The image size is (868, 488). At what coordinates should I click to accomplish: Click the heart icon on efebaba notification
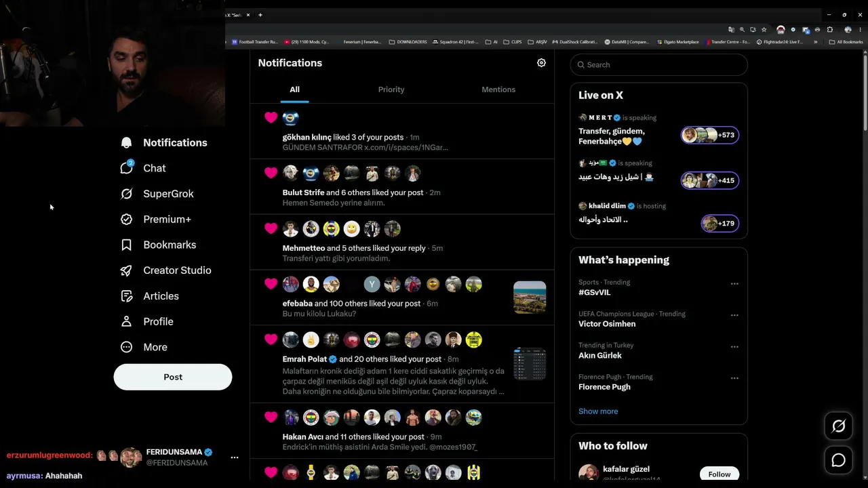271,284
